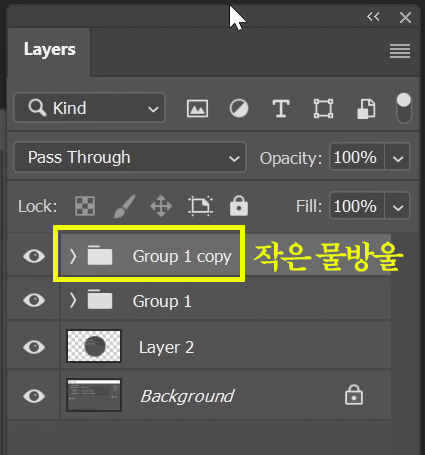
Task: Collapse panel with double arrows
Action: (x=373, y=16)
